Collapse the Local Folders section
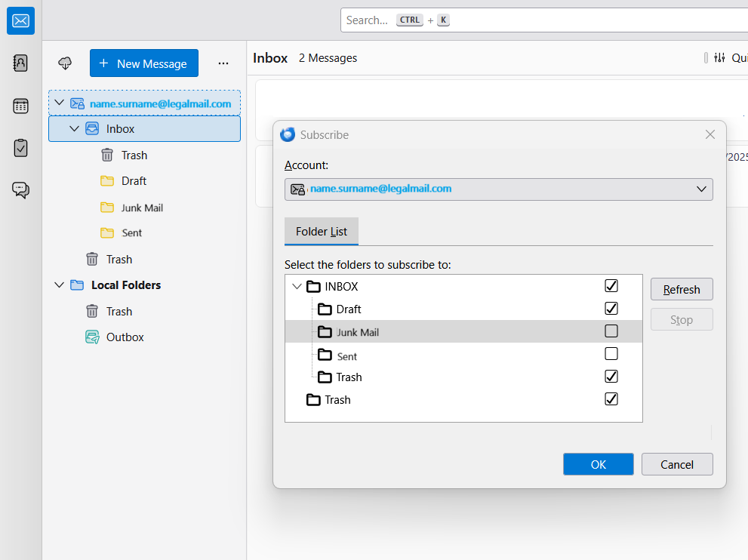Image resolution: width=748 pixels, height=560 pixels. [59, 285]
